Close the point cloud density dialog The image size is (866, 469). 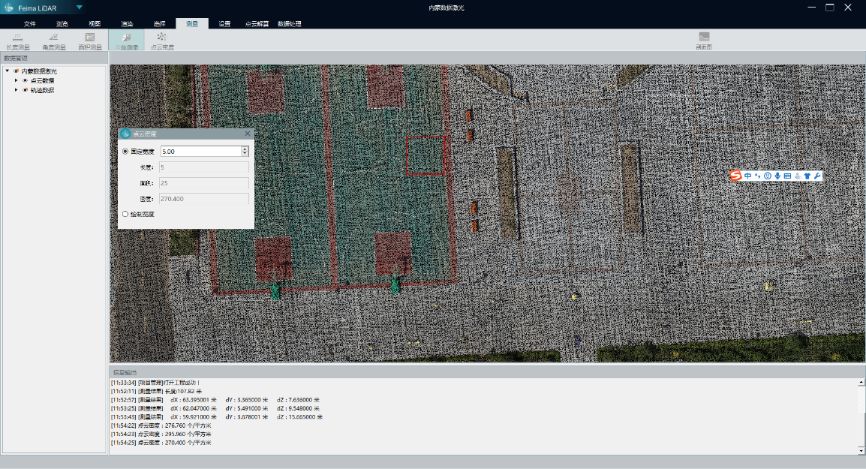(247, 133)
